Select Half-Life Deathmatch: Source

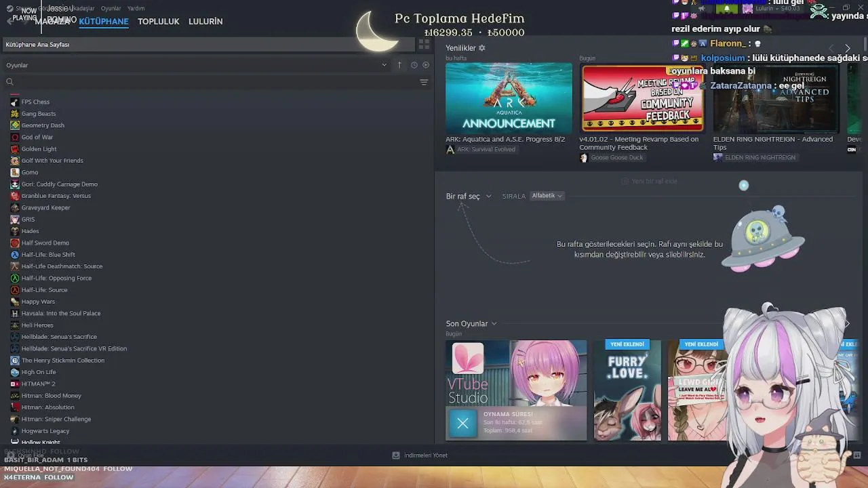[62, 266]
